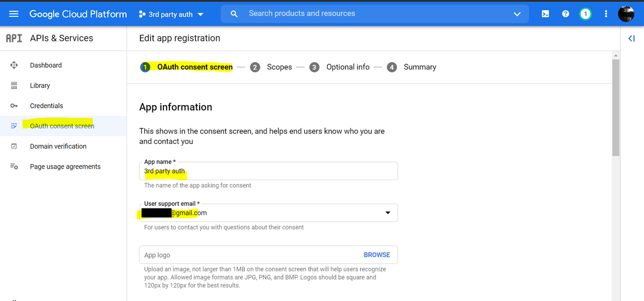The height and width of the screenshot is (301, 644).
Task: Open the hamburger navigation menu
Action: click(x=14, y=14)
